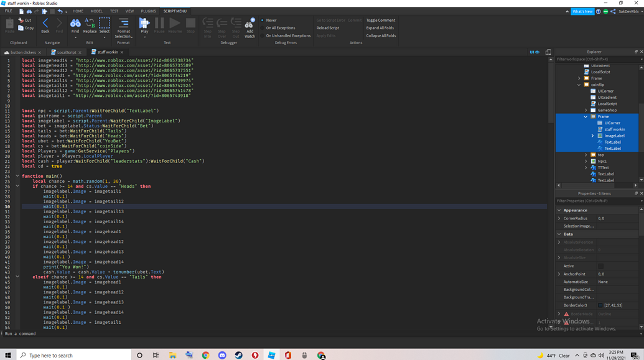Click the BorderColor3 color swatch
This screenshot has width=644, height=360.
(600, 305)
